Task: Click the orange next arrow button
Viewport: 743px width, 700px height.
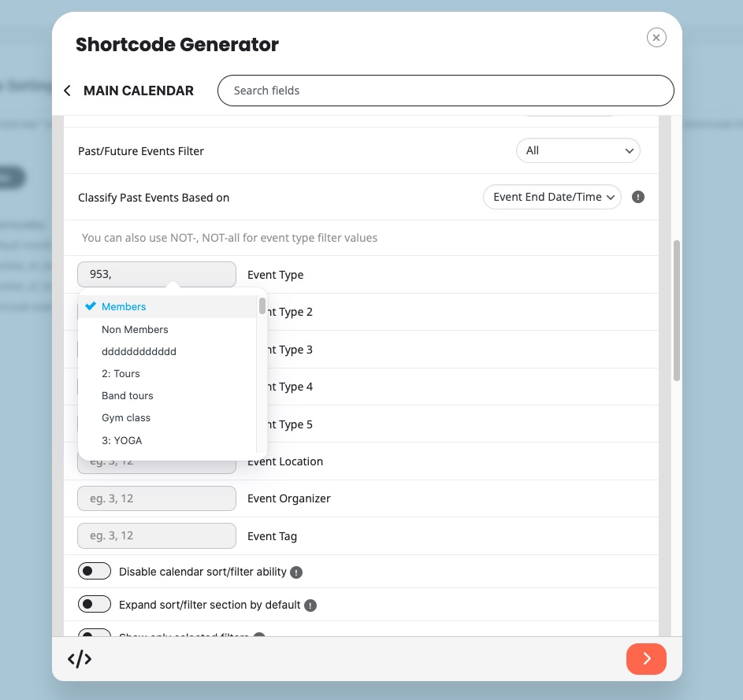Action: coord(646,659)
